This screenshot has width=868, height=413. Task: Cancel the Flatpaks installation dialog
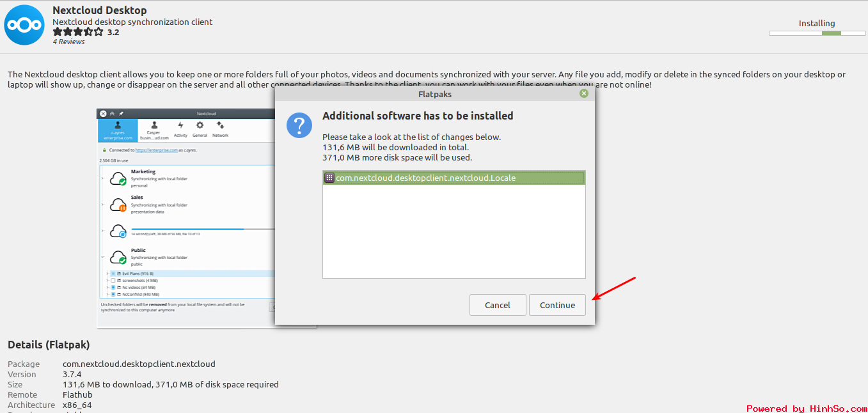coord(498,305)
